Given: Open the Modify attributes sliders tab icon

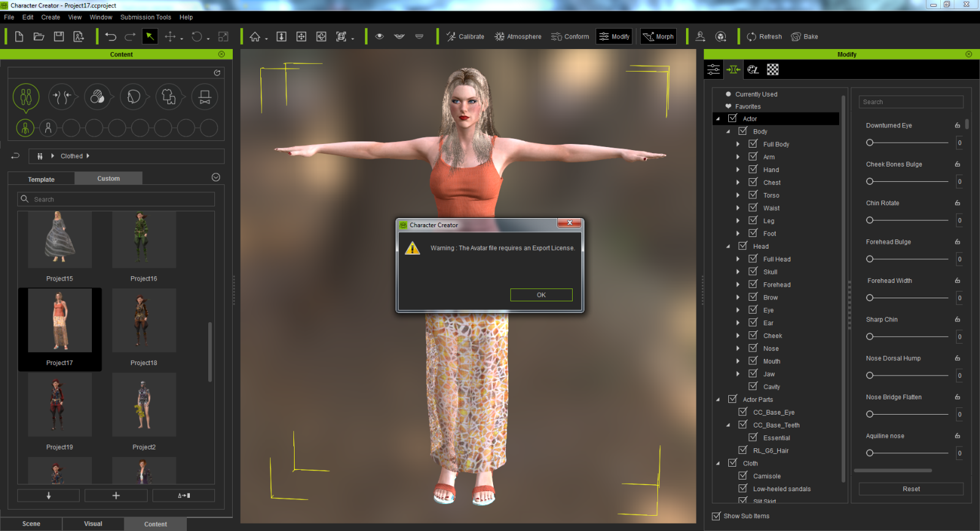Looking at the screenshot, I should coord(714,69).
